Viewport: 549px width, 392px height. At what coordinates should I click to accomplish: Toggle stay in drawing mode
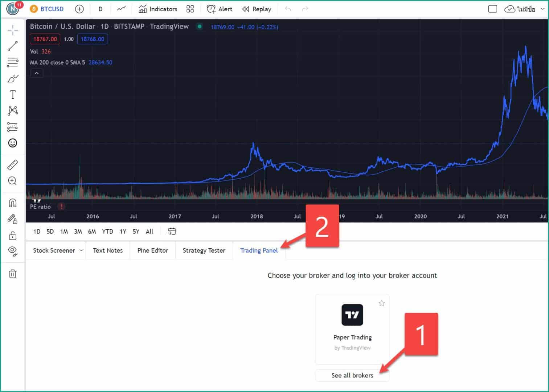coord(13,219)
